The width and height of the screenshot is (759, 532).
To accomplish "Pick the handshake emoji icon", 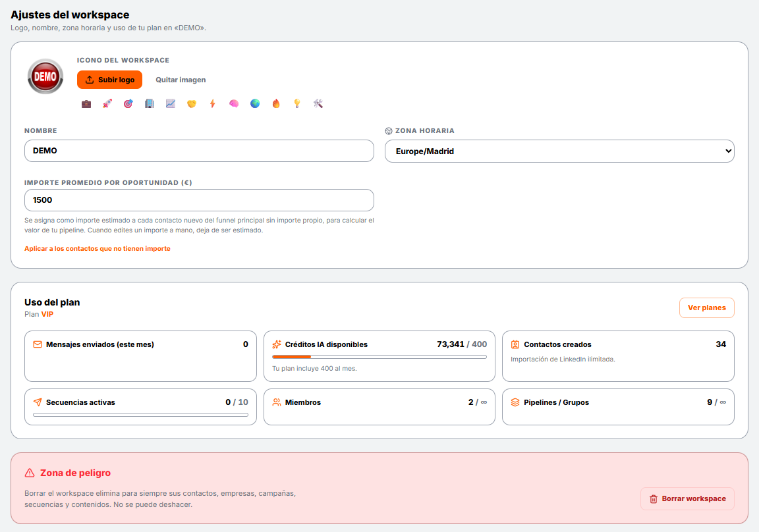I will (x=192, y=103).
